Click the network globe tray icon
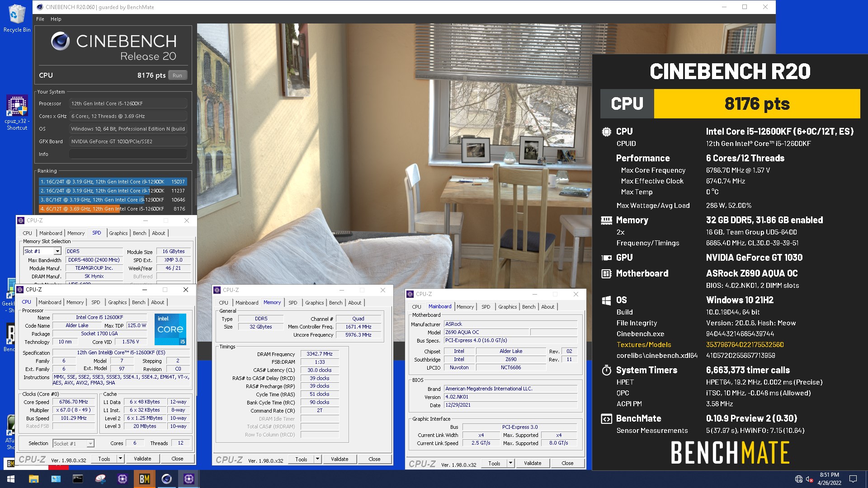This screenshot has width=868, height=488. point(799,479)
